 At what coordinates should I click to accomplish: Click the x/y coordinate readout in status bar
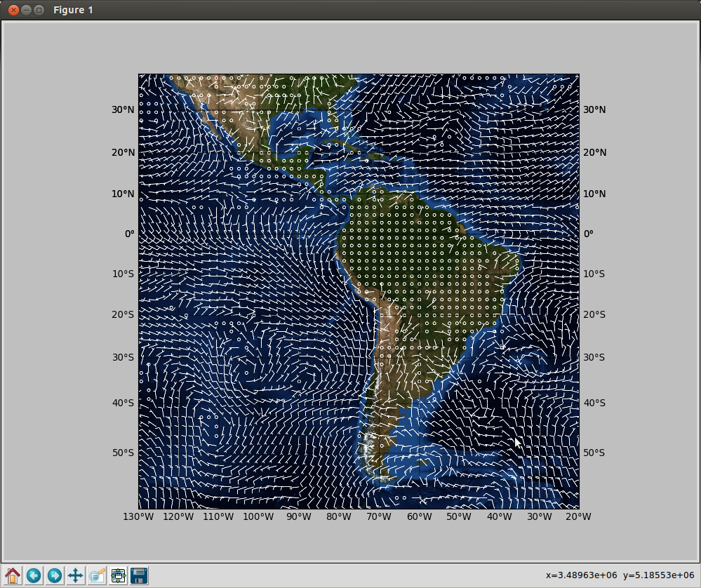click(x=620, y=575)
